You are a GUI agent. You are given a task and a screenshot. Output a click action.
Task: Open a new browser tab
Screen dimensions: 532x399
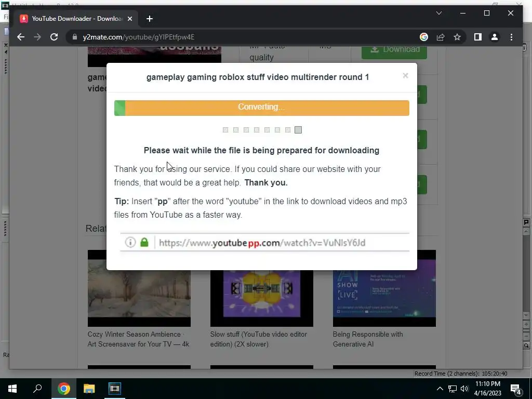(x=150, y=19)
